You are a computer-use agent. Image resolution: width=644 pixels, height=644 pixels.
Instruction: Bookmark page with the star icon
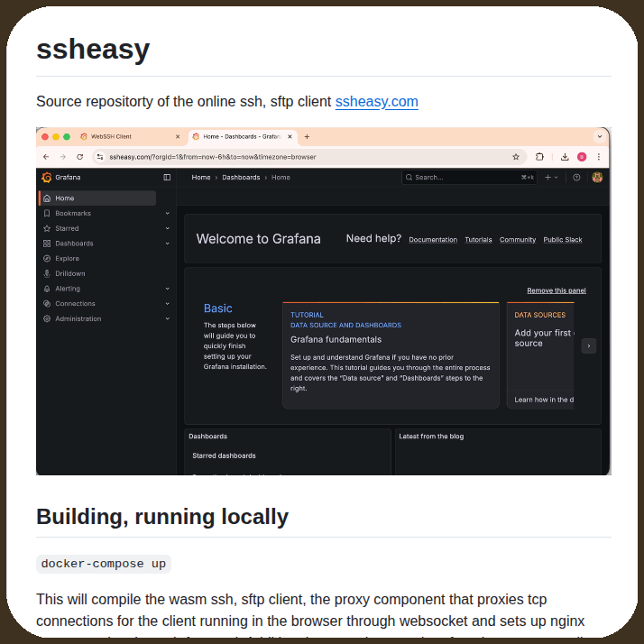[516, 157]
